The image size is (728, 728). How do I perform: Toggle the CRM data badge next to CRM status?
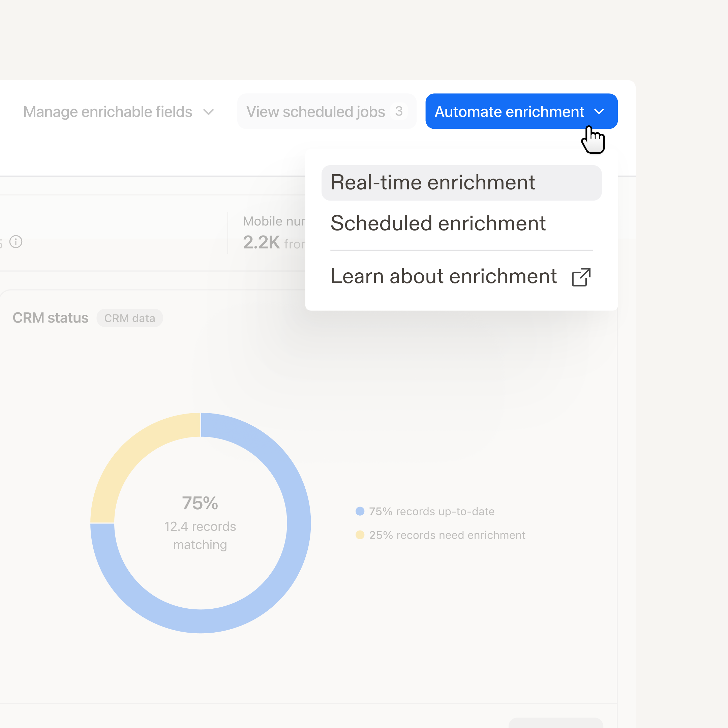[x=130, y=317]
